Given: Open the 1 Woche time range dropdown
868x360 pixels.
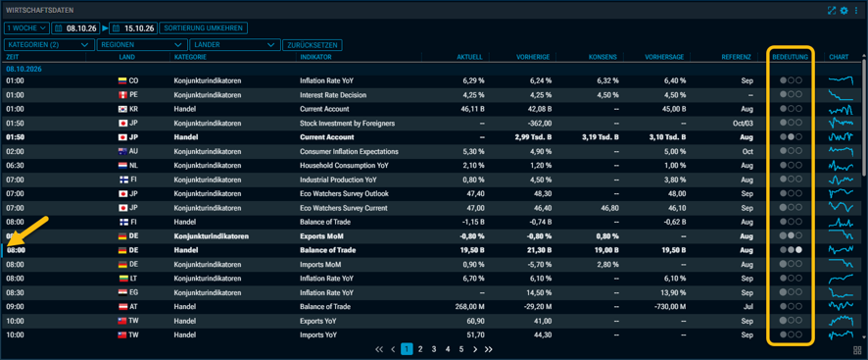Looking at the screenshot, I should [x=26, y=27].
